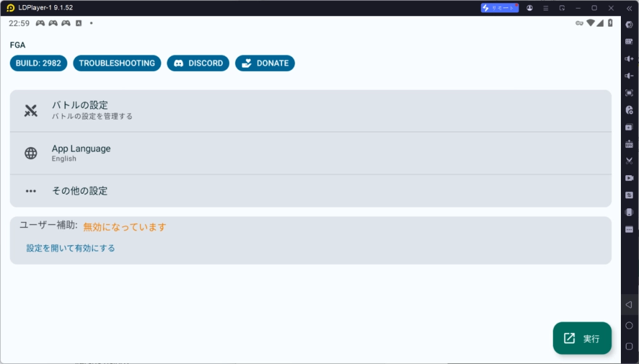Viewport: 639px width, 364px height.
Task: Click the volume up sidebar icon
Action: (629, 59)
